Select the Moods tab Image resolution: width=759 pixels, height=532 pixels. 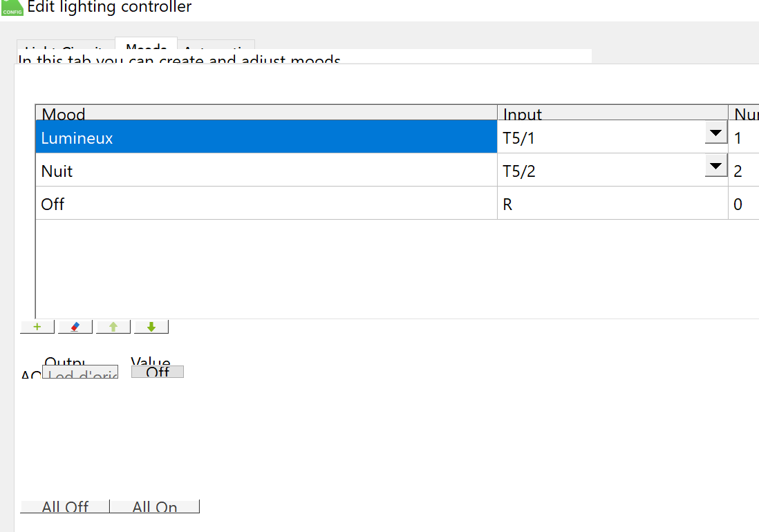[147, 47]
